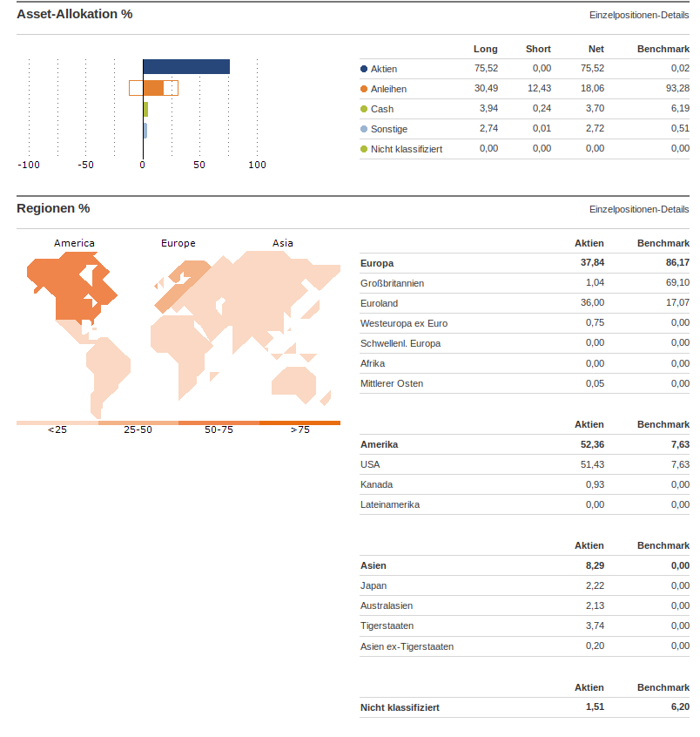
Task: Select the Schwellenl. Europa row label
Action: pyautogui.click(x=400, y=343)
